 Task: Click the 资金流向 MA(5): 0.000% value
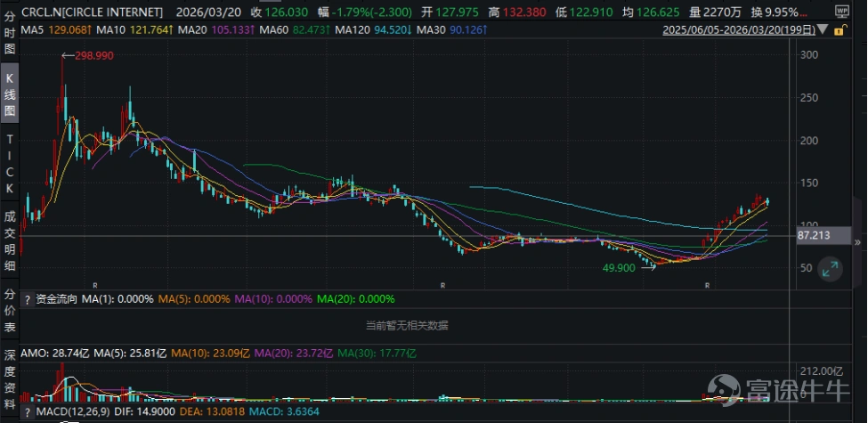click(x=194, y=299)
